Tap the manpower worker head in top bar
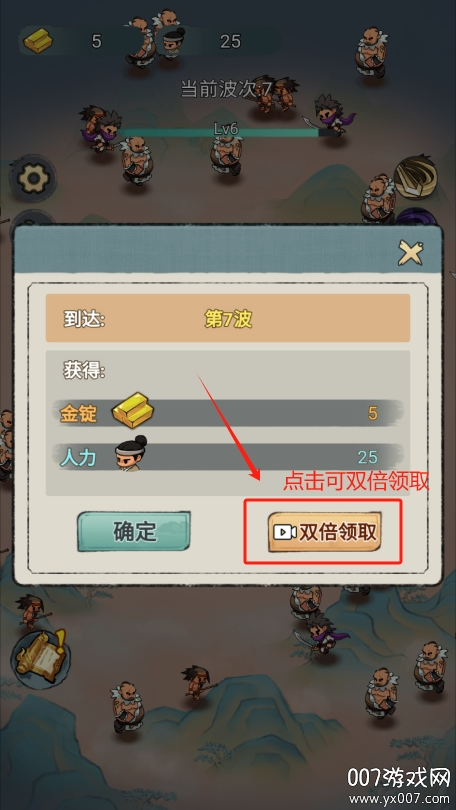456x810 pixels. [x=174, y=41]
